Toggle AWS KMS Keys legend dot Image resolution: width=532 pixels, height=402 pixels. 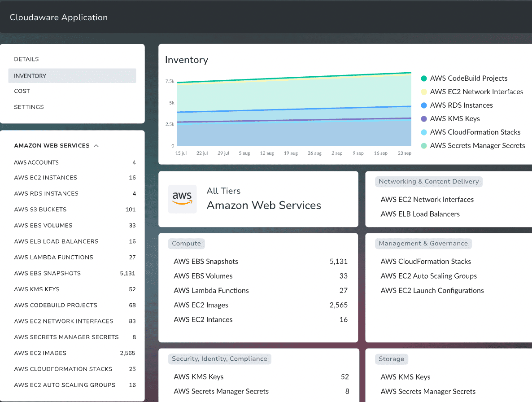(x=424, y=119)
